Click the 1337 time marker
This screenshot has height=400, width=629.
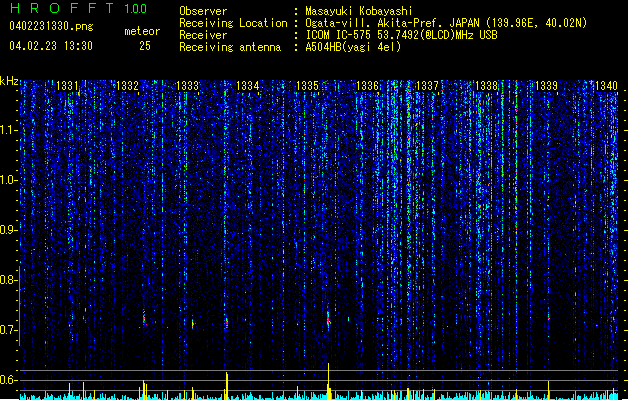pyautogui.click(x=428, y=85)
